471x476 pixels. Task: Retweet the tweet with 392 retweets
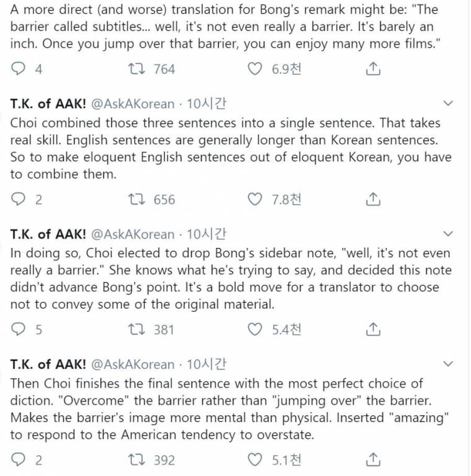[x=136, y=460]
